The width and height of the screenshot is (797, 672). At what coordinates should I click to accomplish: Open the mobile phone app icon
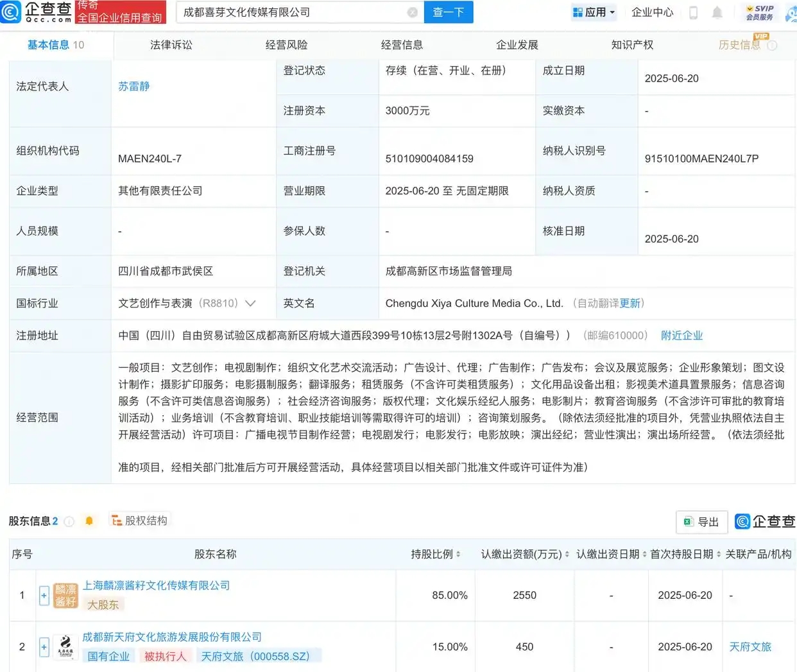[x=693, y=12]
